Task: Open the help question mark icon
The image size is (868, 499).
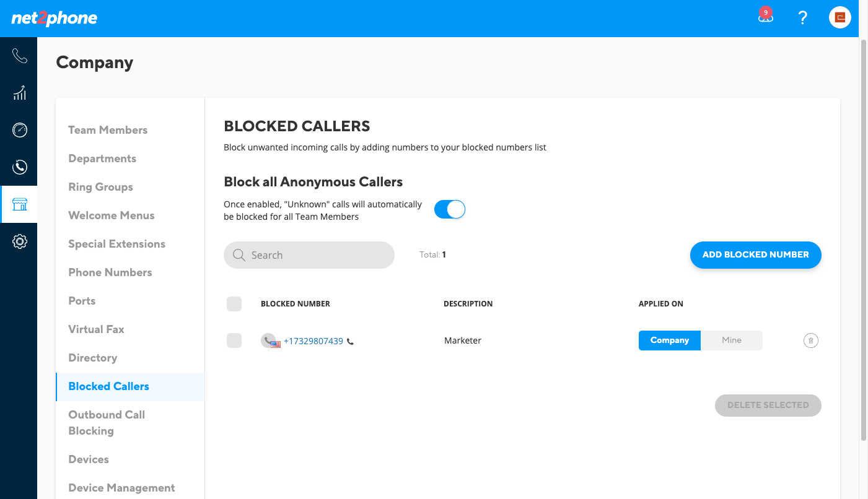Action: [803, 17]
